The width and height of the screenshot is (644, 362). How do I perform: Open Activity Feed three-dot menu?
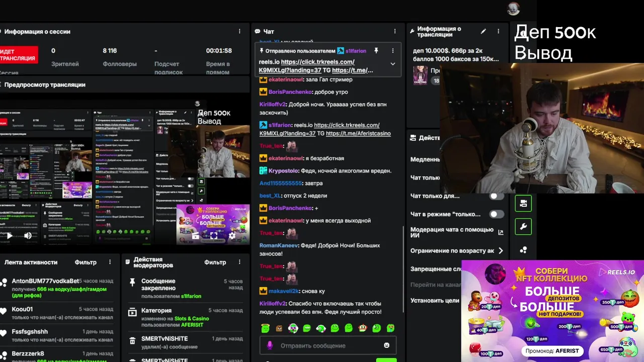110,262
